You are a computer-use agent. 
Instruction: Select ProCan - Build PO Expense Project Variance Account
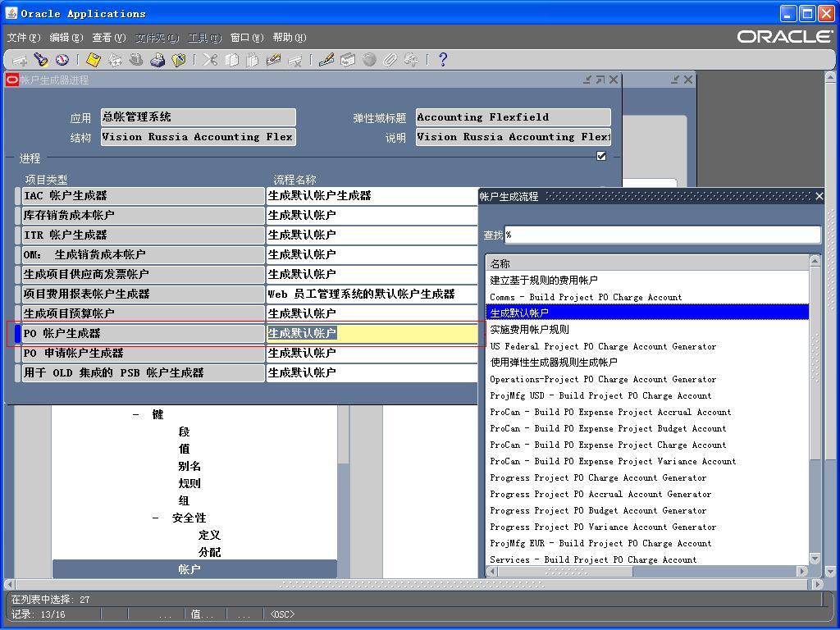(x=647, y=461)
